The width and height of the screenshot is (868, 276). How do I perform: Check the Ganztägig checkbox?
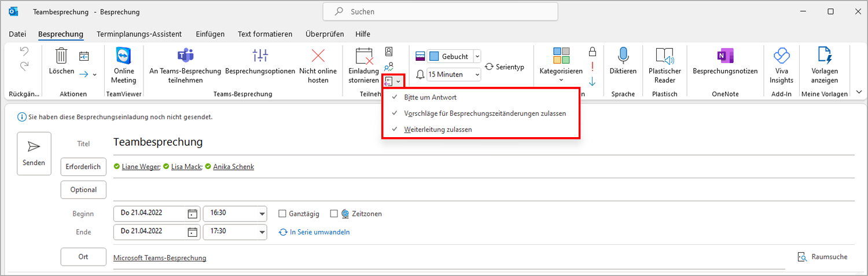point(282,214)
